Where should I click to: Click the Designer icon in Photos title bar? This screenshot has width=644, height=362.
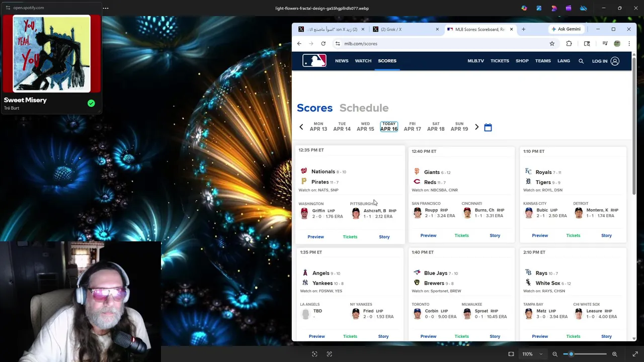click(x=554, y=8)
